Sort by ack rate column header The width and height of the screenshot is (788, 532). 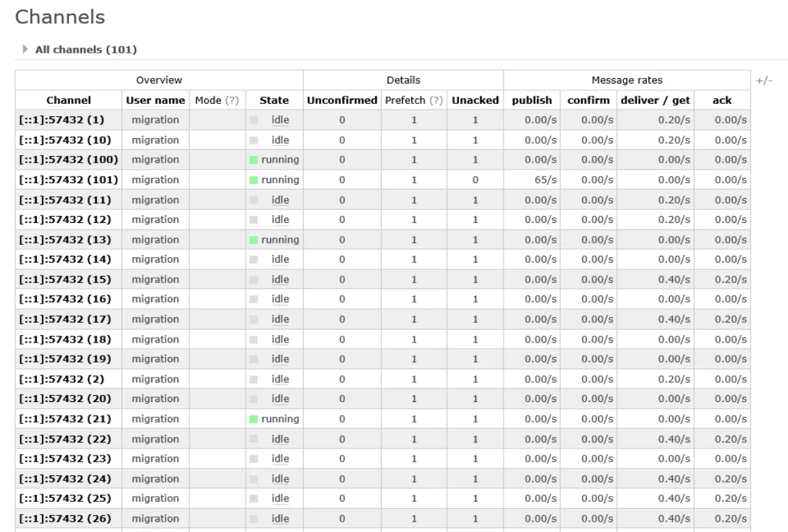coord(722,100)
